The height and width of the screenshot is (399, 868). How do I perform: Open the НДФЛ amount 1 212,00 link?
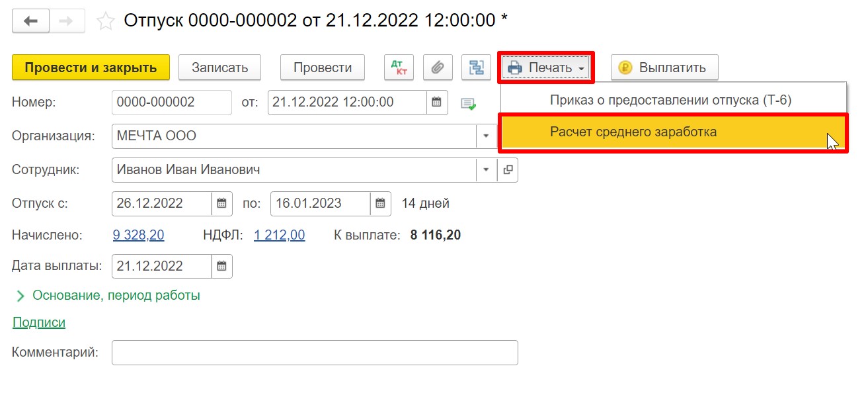click(x=280, y=235)
